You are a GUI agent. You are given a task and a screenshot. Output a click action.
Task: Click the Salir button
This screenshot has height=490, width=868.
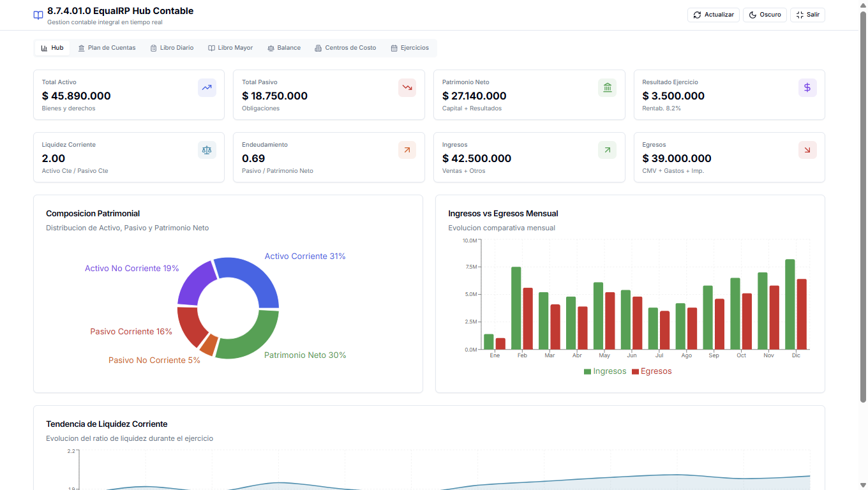click(807, 15)
